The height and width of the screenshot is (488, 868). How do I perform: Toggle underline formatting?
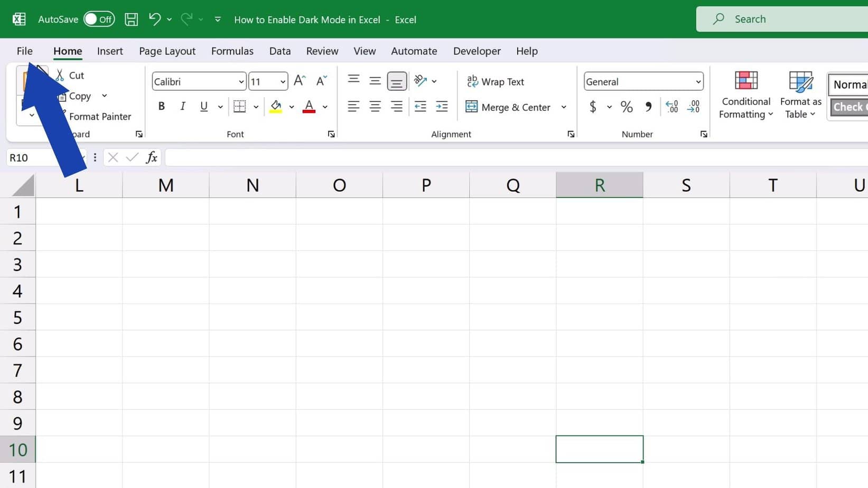[x=203, y=106]
